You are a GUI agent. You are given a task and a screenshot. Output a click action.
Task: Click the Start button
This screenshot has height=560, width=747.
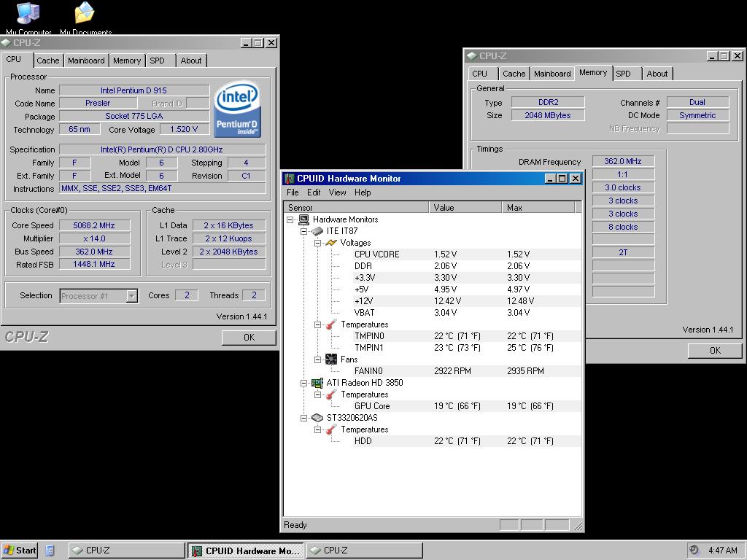[x=20, y=551]
